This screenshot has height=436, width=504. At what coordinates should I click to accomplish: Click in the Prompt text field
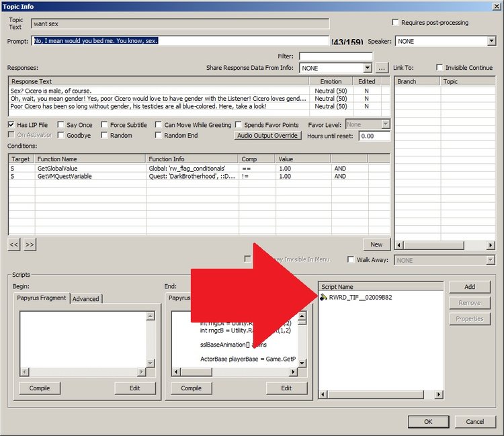pyautogui.click(x=180, y=41)
